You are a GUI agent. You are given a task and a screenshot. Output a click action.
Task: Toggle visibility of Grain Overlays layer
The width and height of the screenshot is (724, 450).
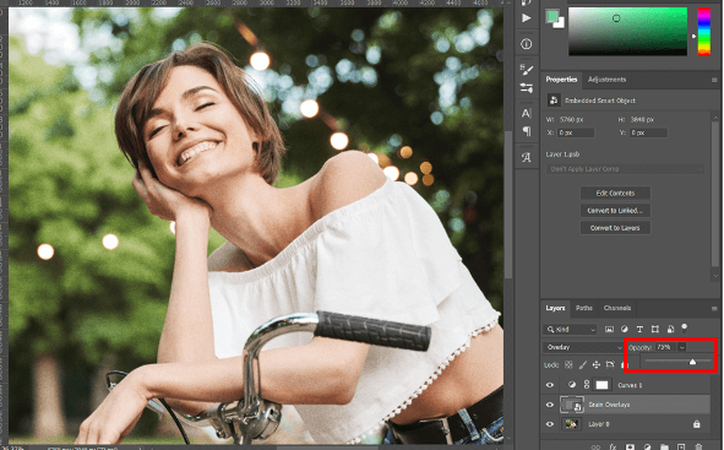[x=550, y=404]
